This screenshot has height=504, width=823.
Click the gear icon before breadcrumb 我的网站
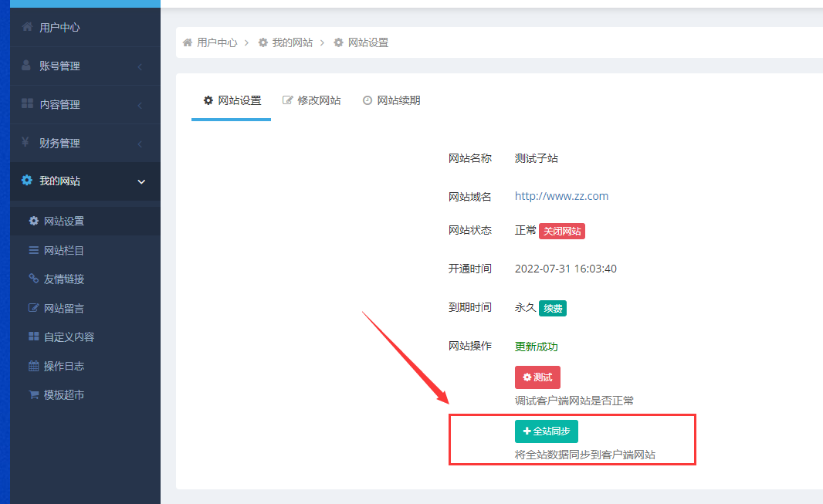pyautogui.click(x=263, y=42)
